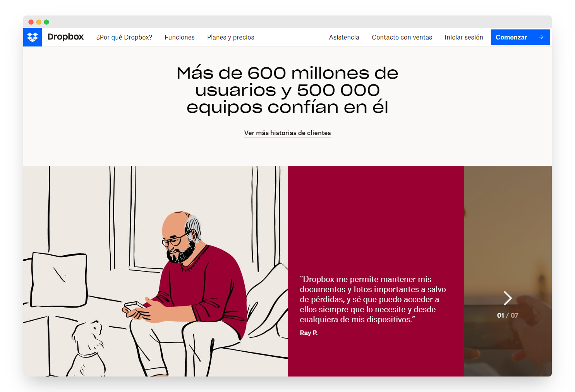Select Contacto con ventas
Viewport: 575px width, 392px height.
click(402, 37)
